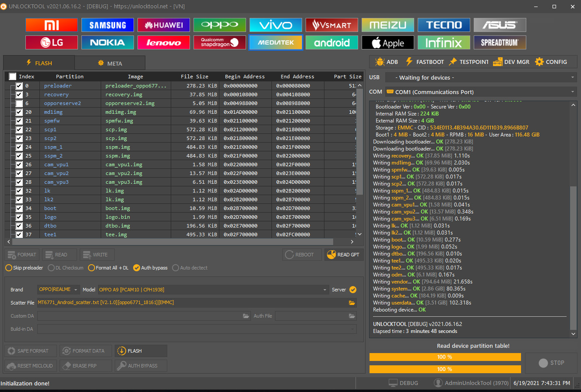Browse for Auth File
581x392 pixels.
pyautogui.click(x=352, y=316)
